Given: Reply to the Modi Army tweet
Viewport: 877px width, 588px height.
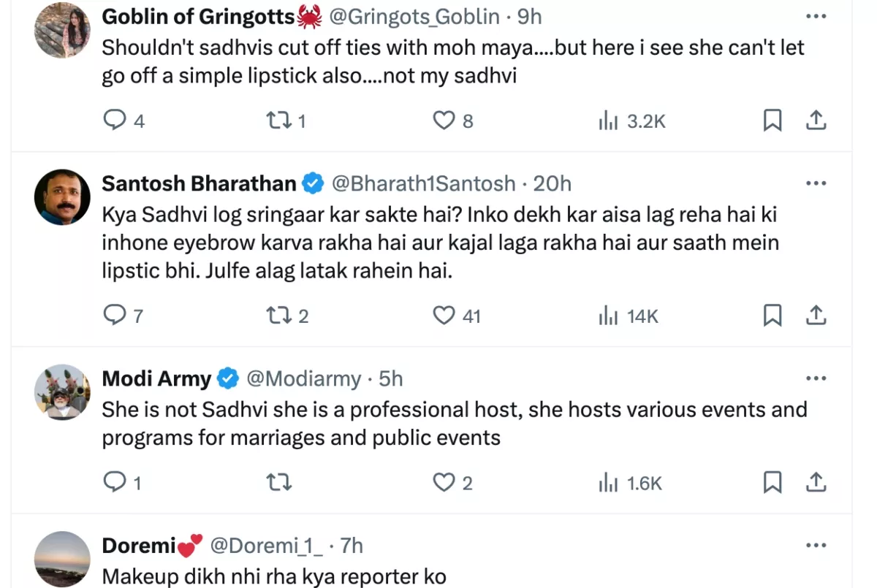Looking at the screenshot, I should pos(114,482).
